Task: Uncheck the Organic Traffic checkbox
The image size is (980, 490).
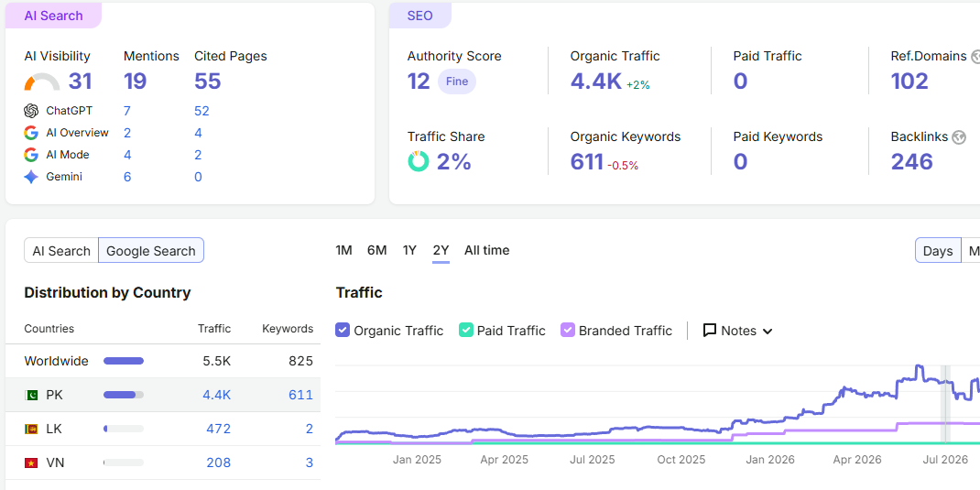Action: (342, 330)
